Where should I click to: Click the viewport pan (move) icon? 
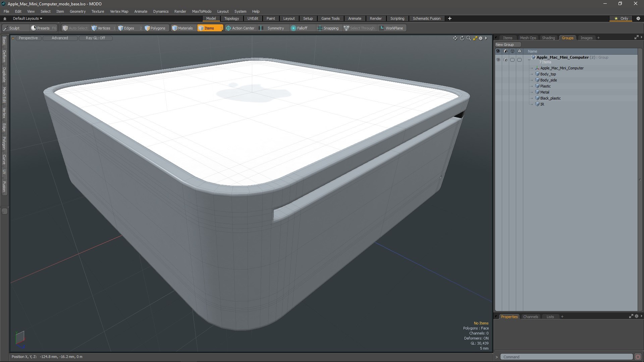pyautogui.click(x=455, y=38)
